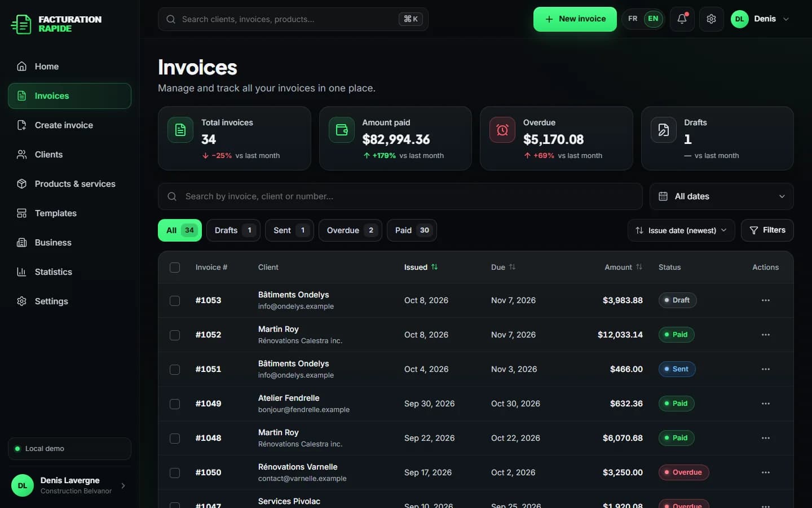Open settings gear in top bar
Image resolution: width=812 pixels, height=508 pixels.
(711, 19)
